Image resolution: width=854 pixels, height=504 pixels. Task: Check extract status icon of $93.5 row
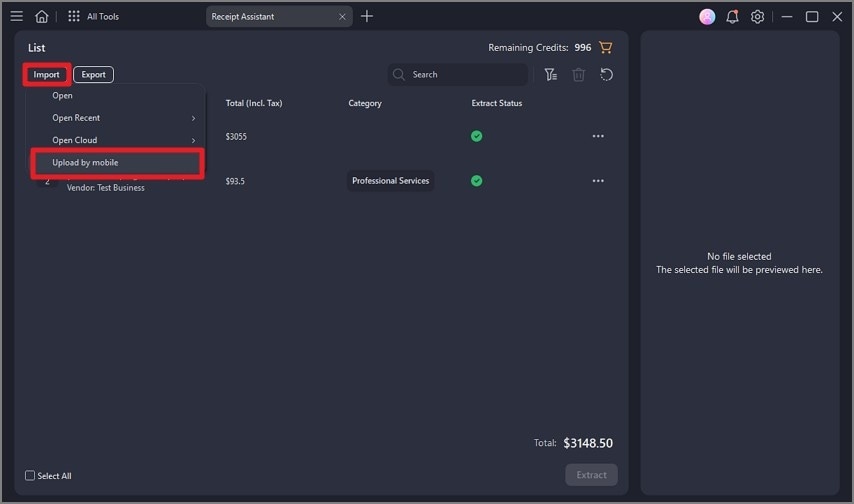477,181
